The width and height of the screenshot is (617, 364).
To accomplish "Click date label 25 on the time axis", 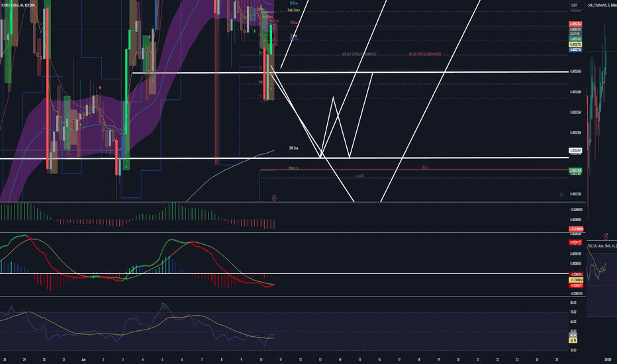I will tap(557, 359).
